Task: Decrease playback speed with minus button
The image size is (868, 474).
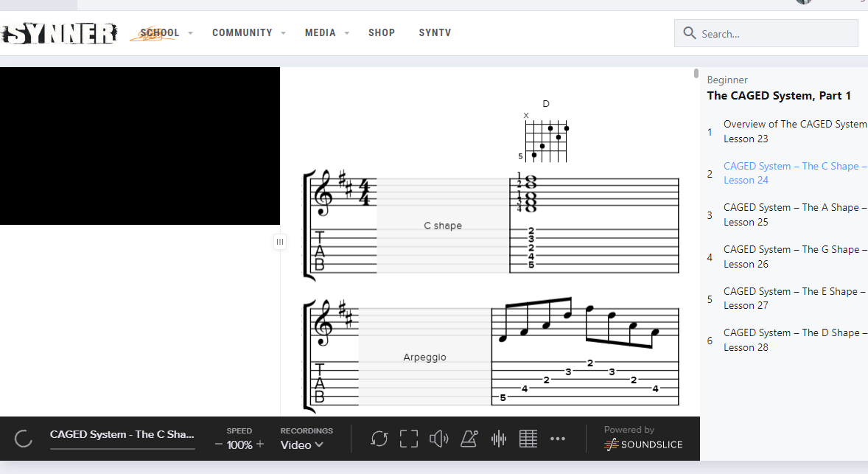Action: pyautogui.click(x=219, y=445)
